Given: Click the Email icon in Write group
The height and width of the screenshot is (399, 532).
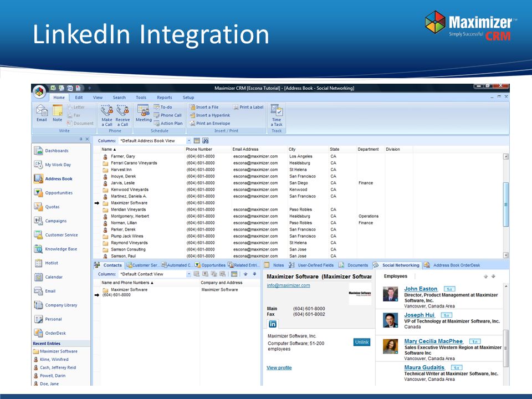Looking at the screenshot, I should tap(42, 113).
